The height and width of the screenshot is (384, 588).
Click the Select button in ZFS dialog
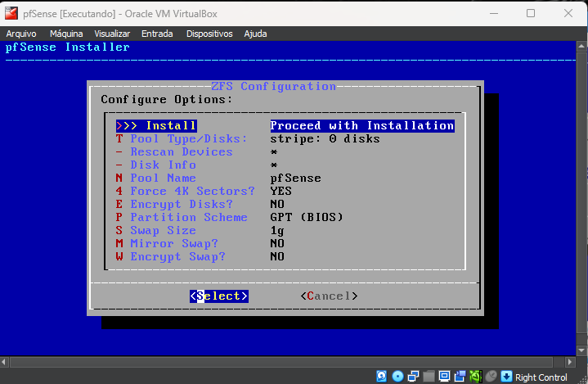coord(219,296)
